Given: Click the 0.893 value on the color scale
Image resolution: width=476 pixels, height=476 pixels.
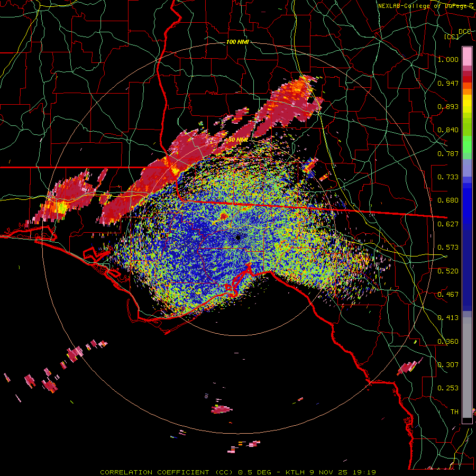Looking at the screenshot, I should tap(448, 106).
